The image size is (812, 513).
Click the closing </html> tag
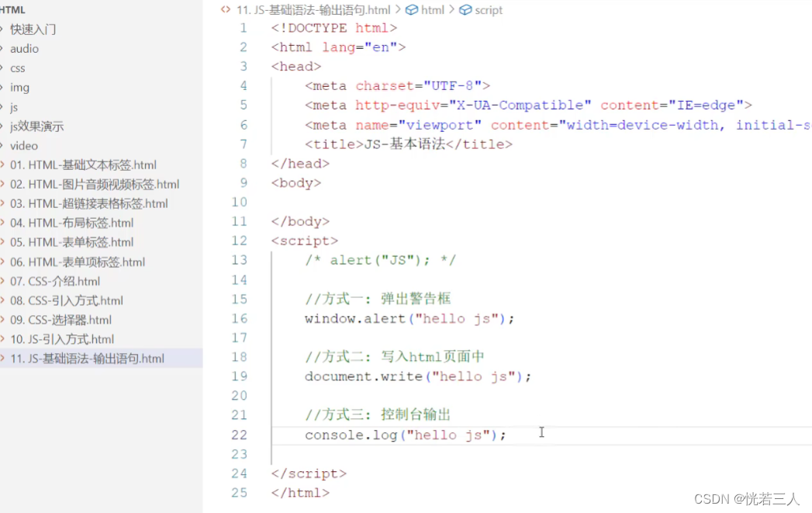300,493
